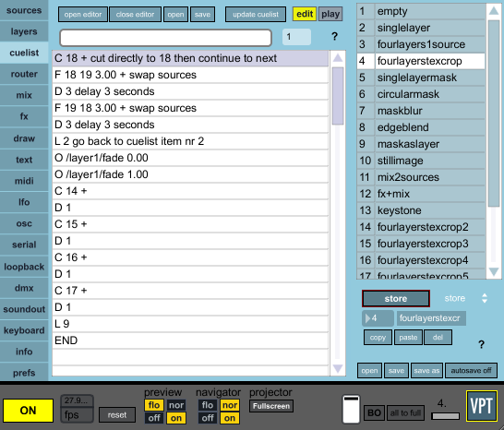This screenshot has width=504, height=430.
Task: Set navigator to flo mode
Action: click(208, 405)
